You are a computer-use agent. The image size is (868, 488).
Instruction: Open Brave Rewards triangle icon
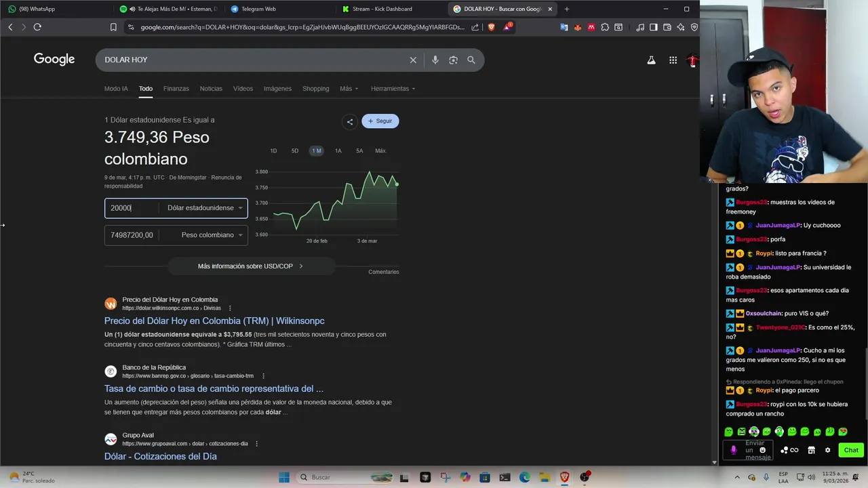[x=507, y=27]
